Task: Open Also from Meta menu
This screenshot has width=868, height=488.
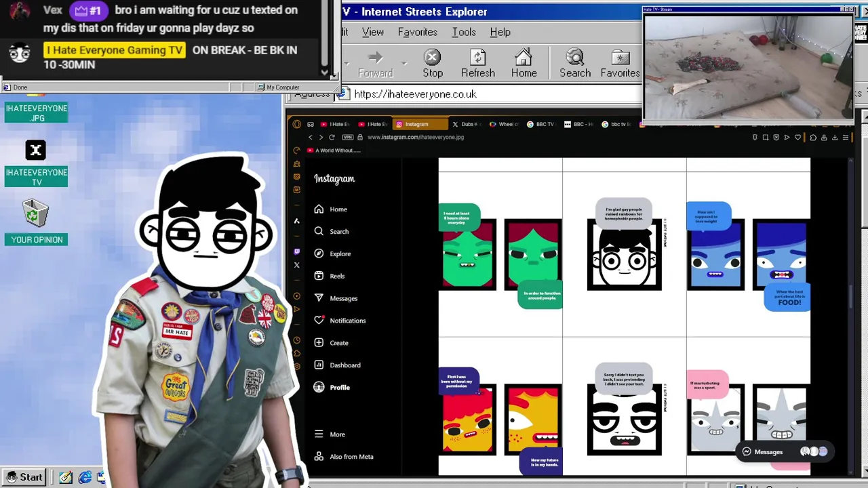Action: tap(344, 457)
